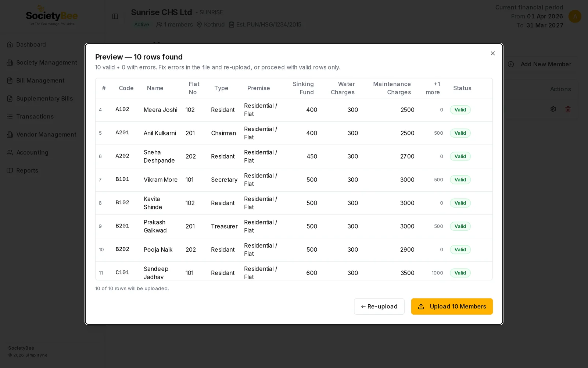
Task: Click the Re-upload button
Action: 379,307
